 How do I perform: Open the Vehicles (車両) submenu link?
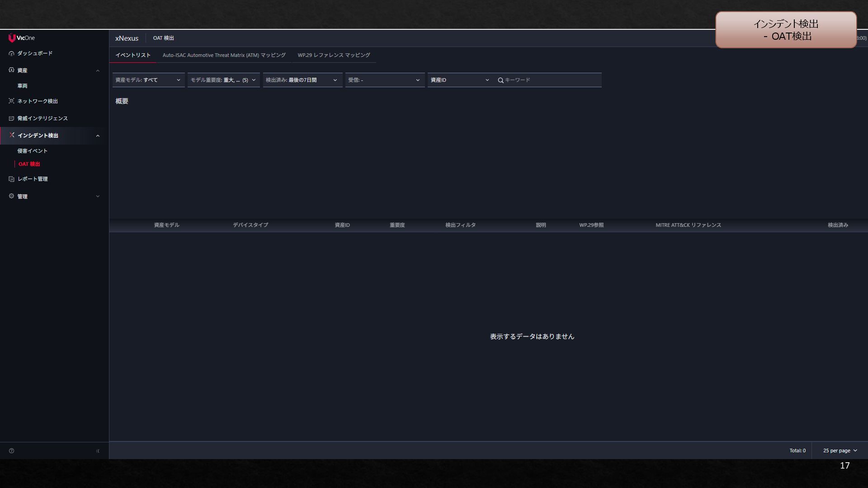(x=22, y=86)
